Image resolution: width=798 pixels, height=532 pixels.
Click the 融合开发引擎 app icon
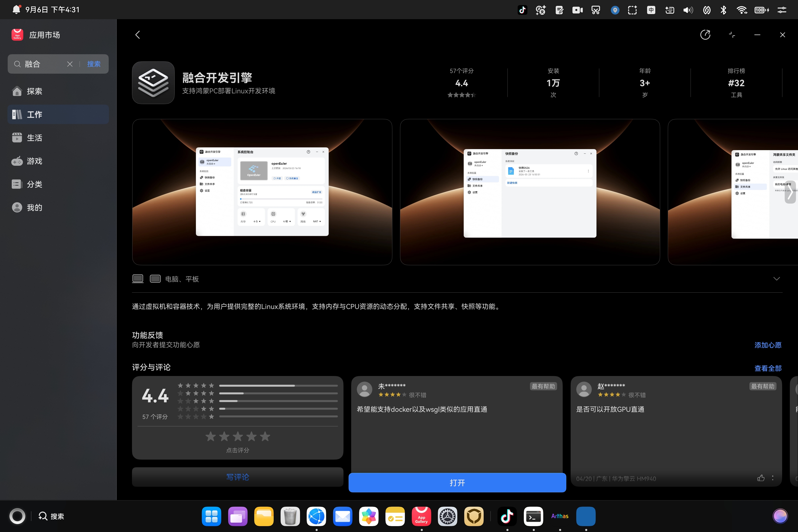[x=153, y=82]
